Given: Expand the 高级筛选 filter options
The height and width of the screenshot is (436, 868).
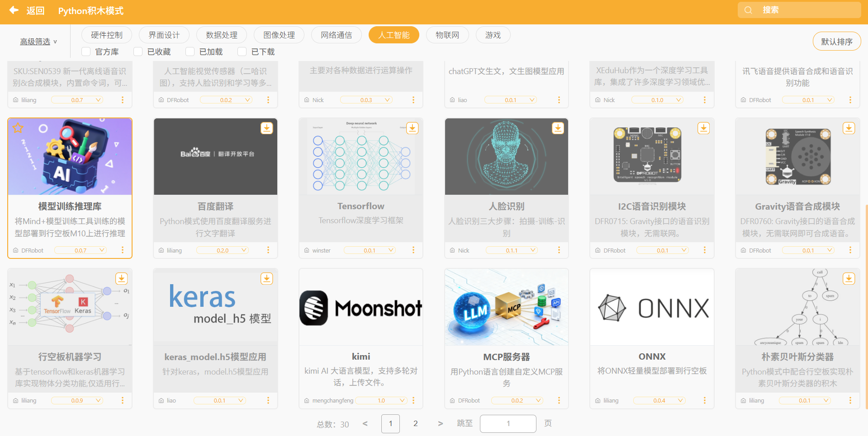Looking at the screenshot, I should [x=38, y=42].
